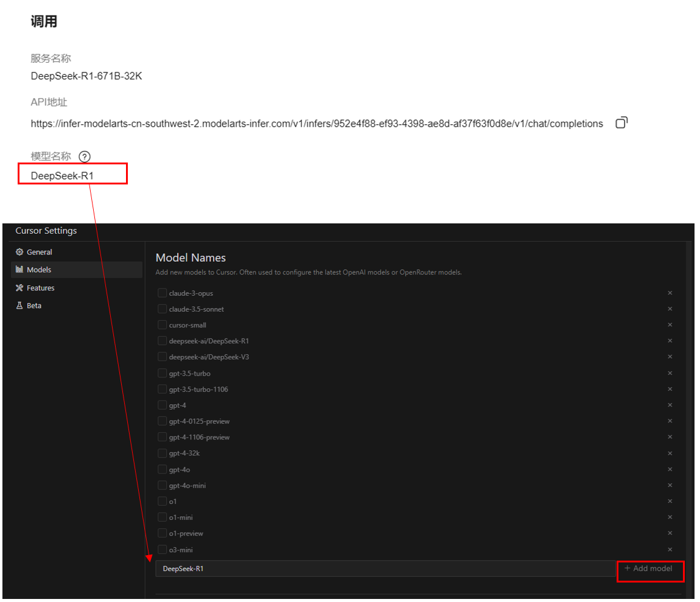Remove gpt-4-32k using its X icon

coord(670,453)
